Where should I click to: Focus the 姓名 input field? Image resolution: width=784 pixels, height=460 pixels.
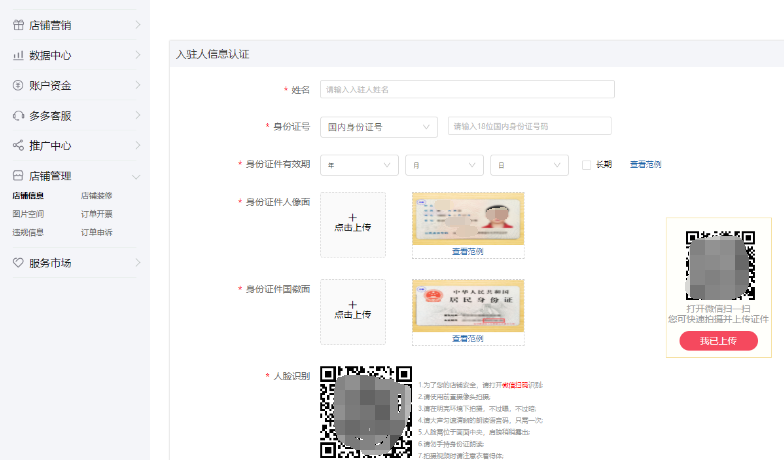point(467,90)
